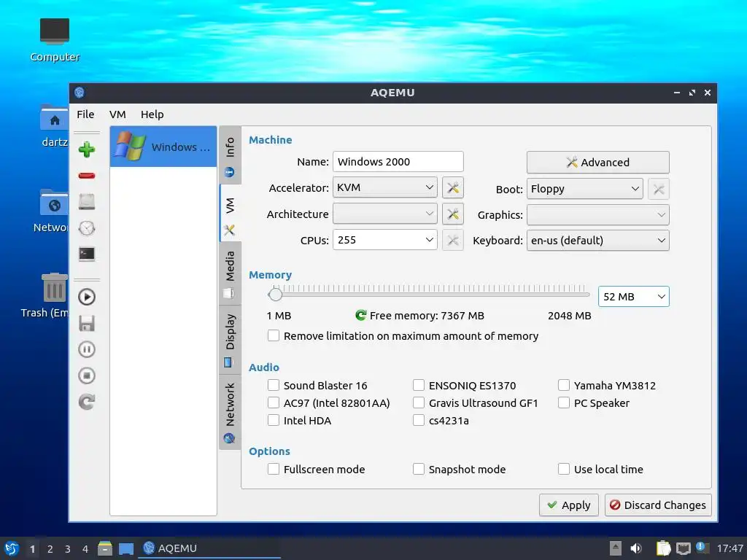
Task: Click the Name field containing Windows 2000
Action: pos(398,161)
